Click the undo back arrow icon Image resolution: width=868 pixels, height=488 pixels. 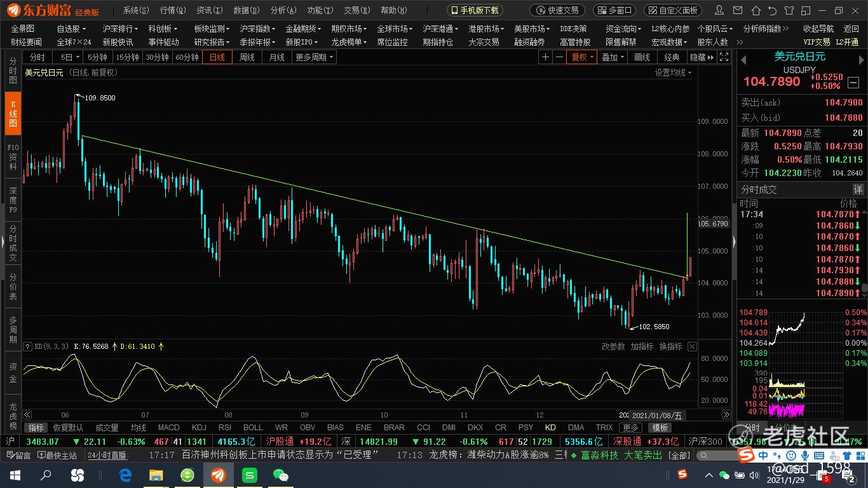[x=772, y=10]
